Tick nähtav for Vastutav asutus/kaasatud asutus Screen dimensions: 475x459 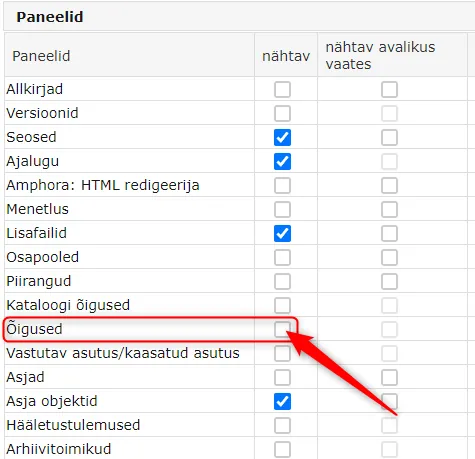coord(282,353)
